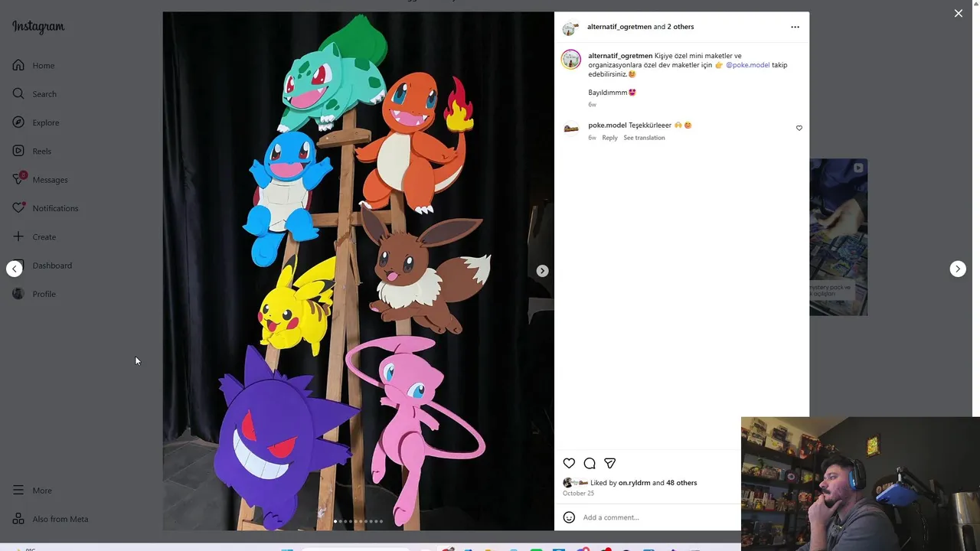Go to next post arrow
This screenshot has height=551, width=980.
(x=958, y=269)
